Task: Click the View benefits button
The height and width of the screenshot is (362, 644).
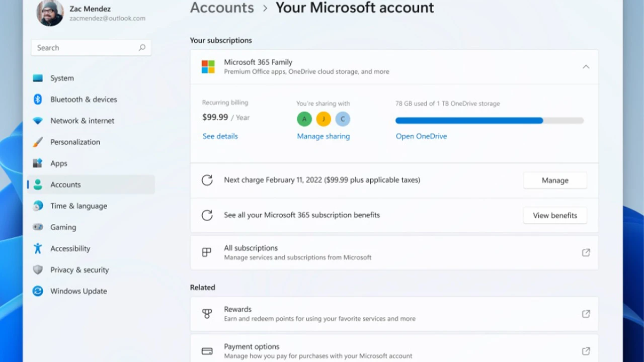Action: (x=554, y=215)
